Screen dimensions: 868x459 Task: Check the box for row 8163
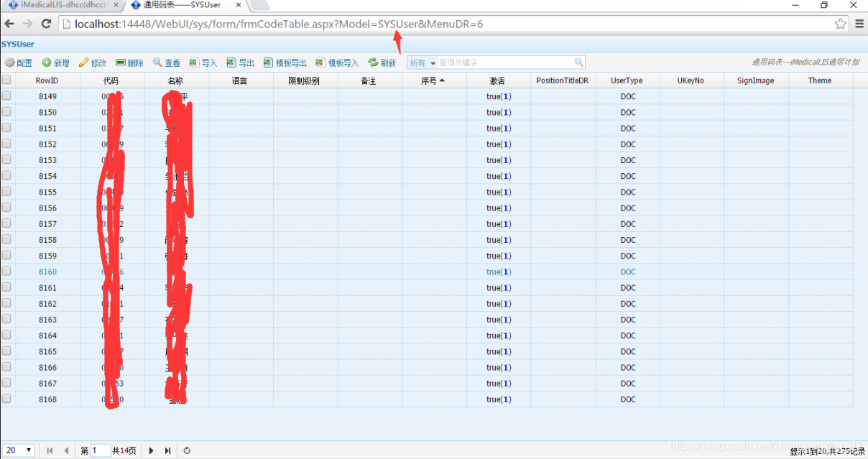tap(6, 319)
